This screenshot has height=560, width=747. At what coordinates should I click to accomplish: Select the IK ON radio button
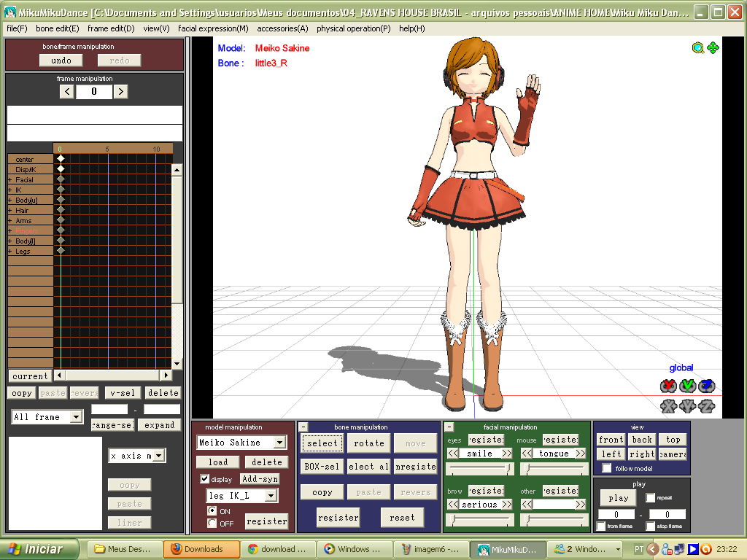(x=212, y=511)
